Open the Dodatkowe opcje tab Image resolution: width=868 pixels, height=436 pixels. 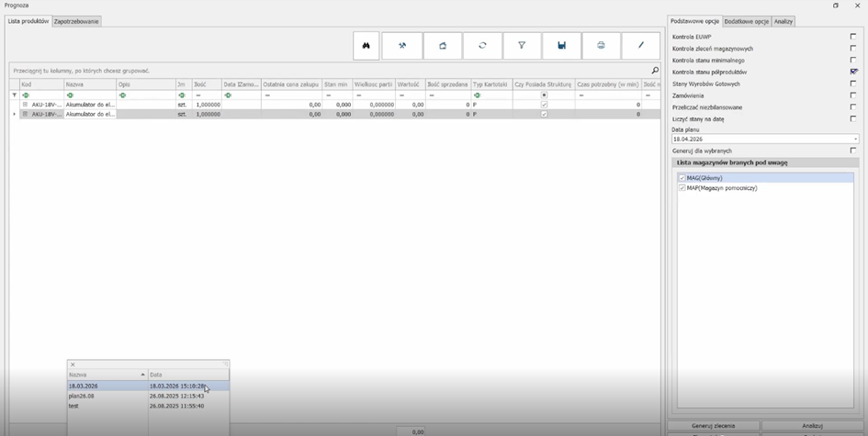pyautogui.click(x=746, y=21)
